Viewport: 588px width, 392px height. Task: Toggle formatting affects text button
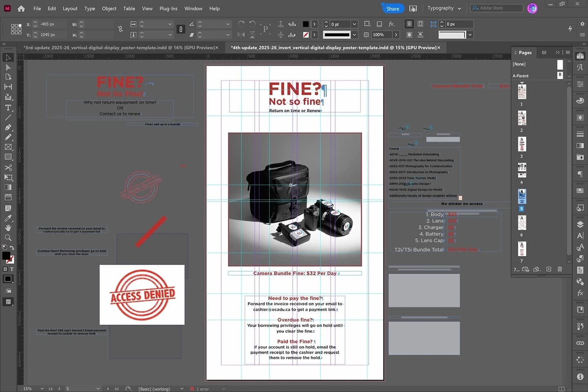tap(11, 269)
